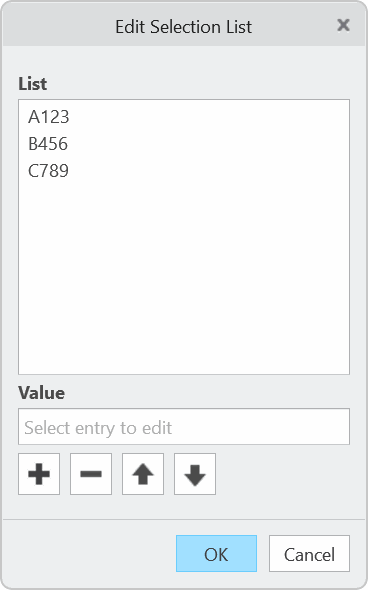Dismiss dialog via the X icon
The height and width of the screenshot is (590, 368).
tap(343, 25)
